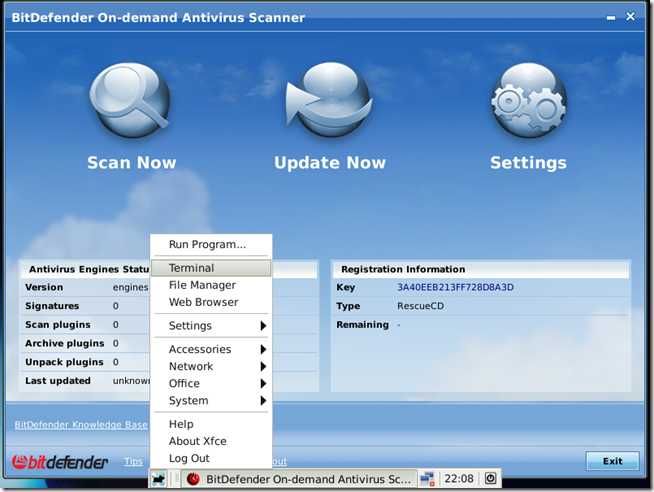654x492 pixels.
Task: Click the Settings text label below gears
Action: coord(528,163)
